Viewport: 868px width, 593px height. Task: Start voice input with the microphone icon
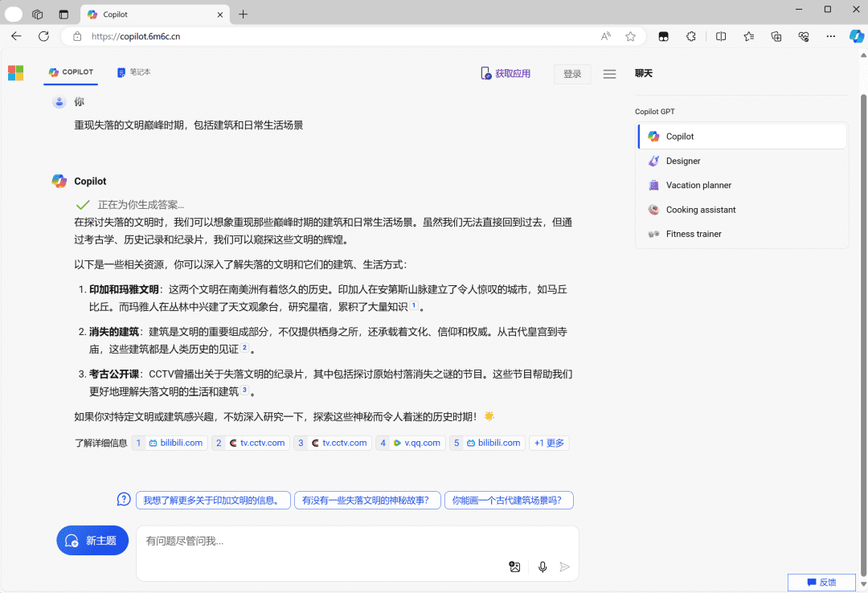(542, 566)
